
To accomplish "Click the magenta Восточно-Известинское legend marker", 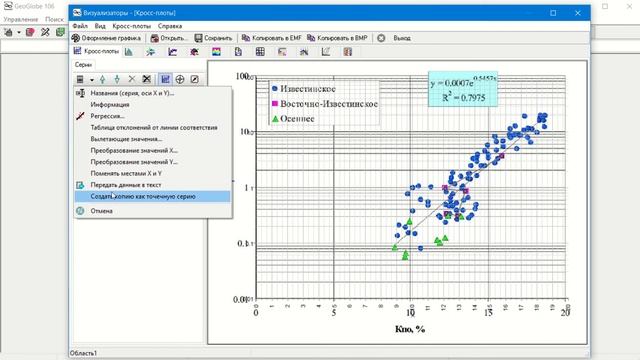I will (275, 104).
